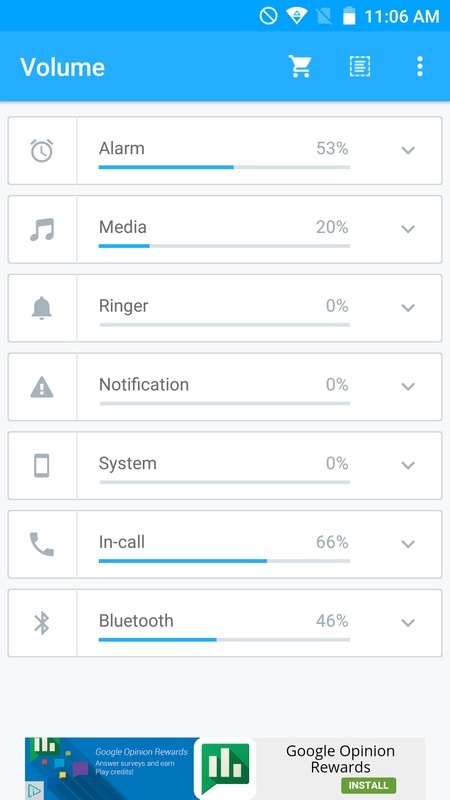Tap the In-call phone handset icon
Image resolution: width=450 pixels, height=800 pixels.
tap(42, 544)
